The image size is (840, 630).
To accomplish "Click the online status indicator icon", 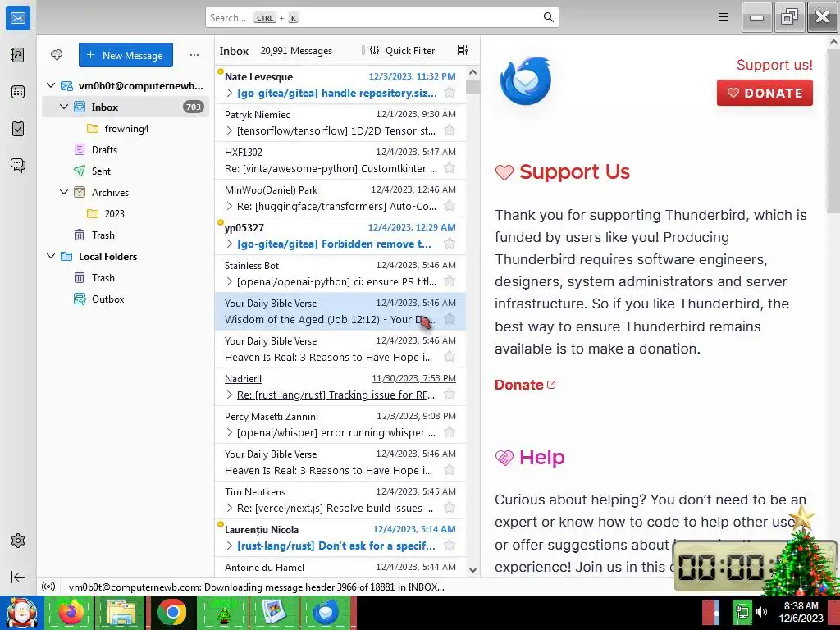I will [48, 587].
